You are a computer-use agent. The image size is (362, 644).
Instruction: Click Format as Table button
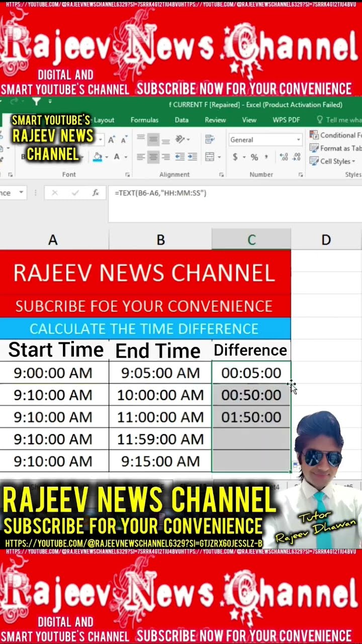click(x=335, y=148)
